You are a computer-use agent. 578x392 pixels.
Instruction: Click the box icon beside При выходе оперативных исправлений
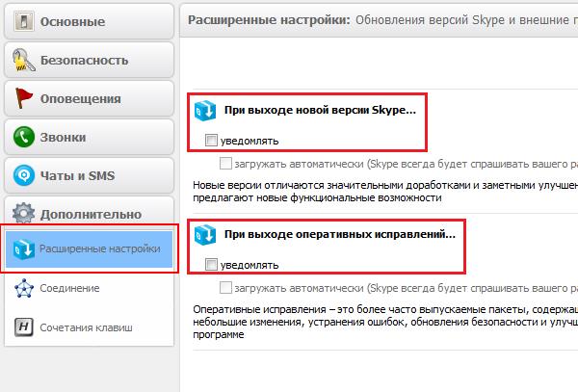click(205, 235)
